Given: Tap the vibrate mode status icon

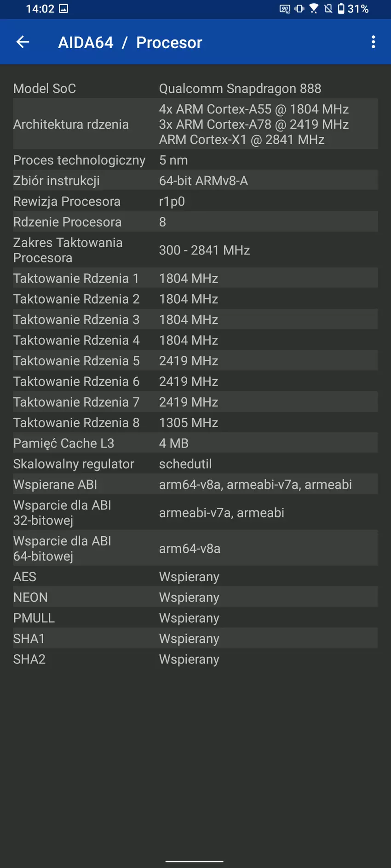Looking at the screenshot, I should (x=299, y=9).
